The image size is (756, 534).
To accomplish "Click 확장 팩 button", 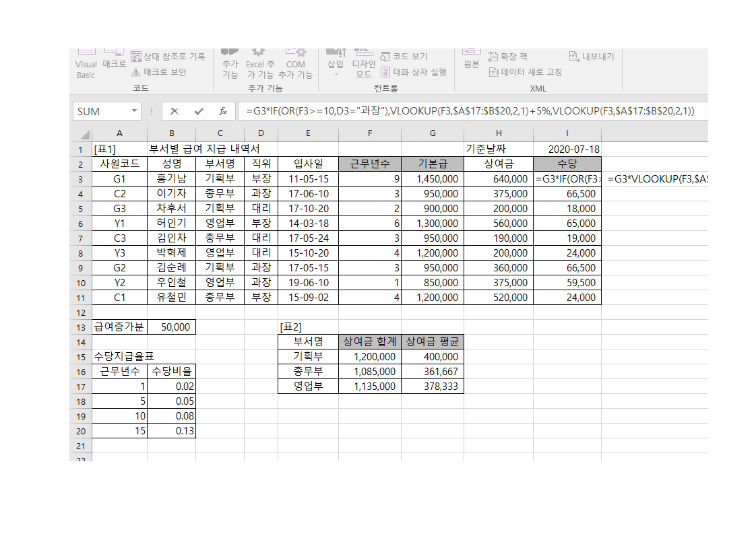I will point(508,57).
